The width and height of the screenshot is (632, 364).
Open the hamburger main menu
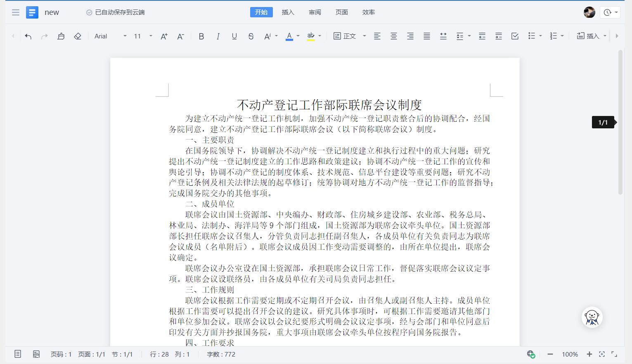pyautogui.click(x=16, y=12)
